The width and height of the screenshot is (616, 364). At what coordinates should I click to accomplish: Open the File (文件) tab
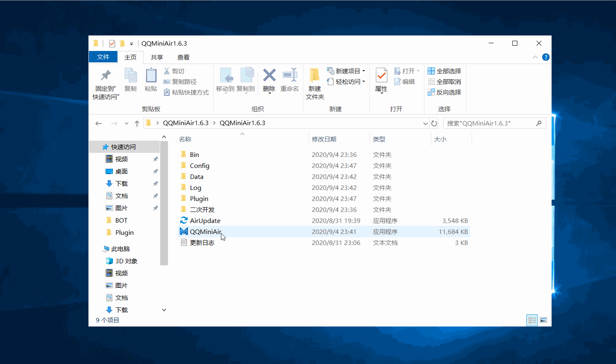pos(103,57)
